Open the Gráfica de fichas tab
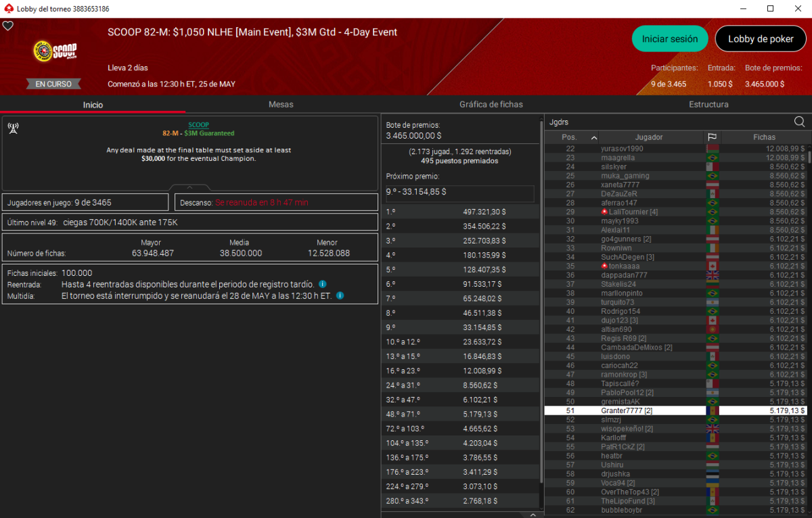This screenshot has width=812, height=518. pos(491,105)
